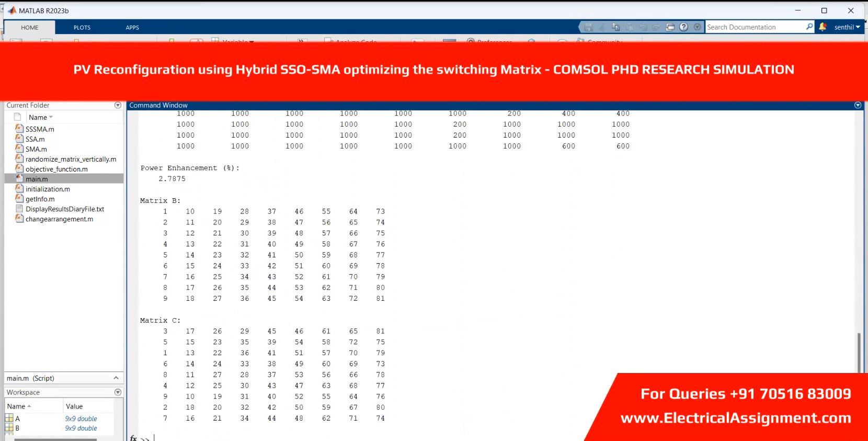Viewport: 868px width, 441px height.
Task: Select file name randomize_matrix_vertically.m
Action: (x=71, y=159)
